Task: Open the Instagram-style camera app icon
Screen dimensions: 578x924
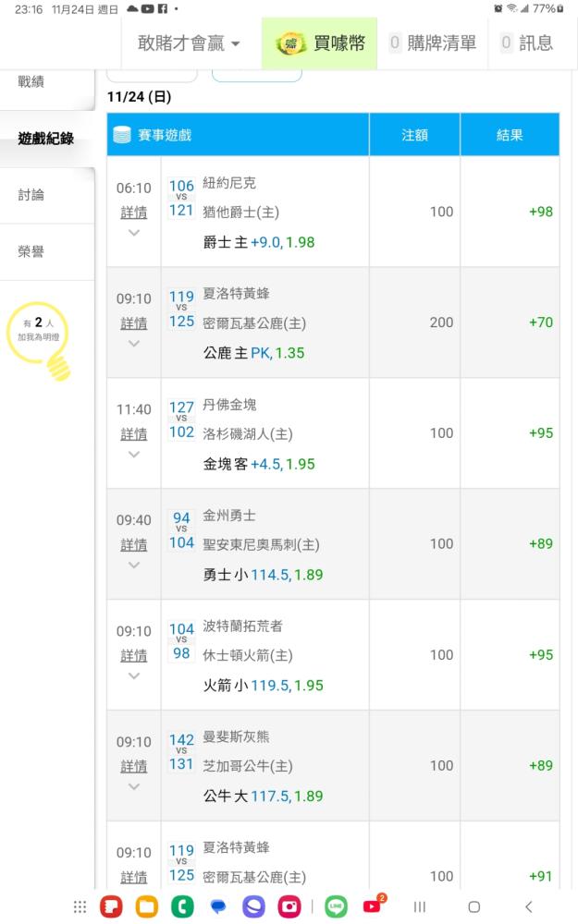Action: coord(289,906)
